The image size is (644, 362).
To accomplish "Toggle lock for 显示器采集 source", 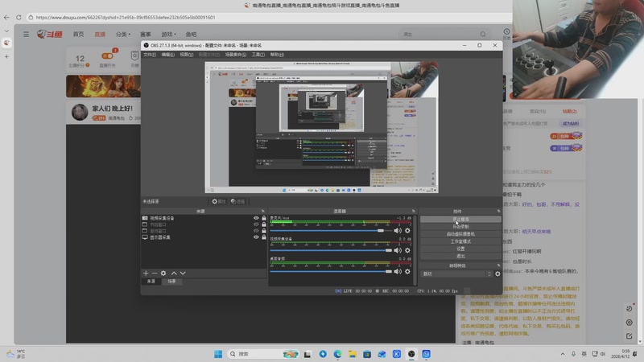I will click(264, 237).
